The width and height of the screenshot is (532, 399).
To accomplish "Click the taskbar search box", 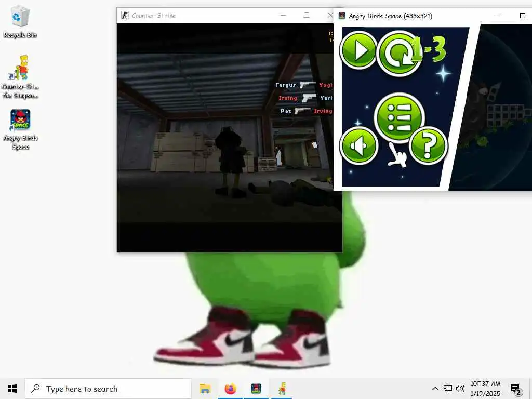I will [108, 389].
